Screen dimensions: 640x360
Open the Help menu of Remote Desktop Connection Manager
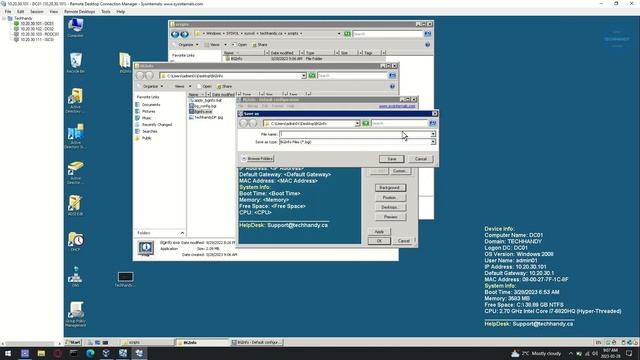pos(121,11)
